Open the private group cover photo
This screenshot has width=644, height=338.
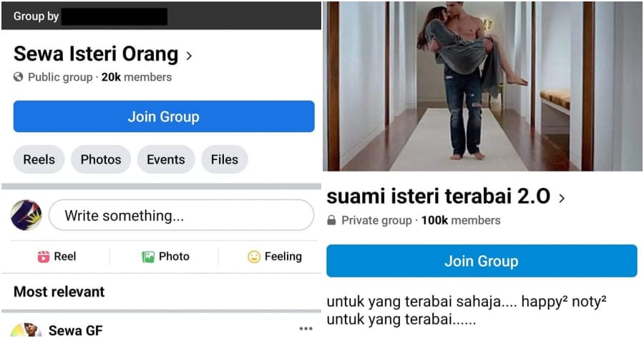(482, 86)
